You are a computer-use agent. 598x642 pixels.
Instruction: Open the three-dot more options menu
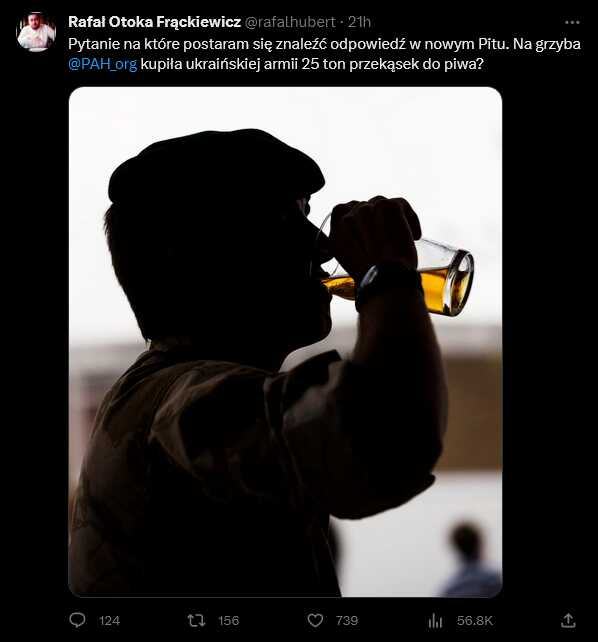pos(572,22)
